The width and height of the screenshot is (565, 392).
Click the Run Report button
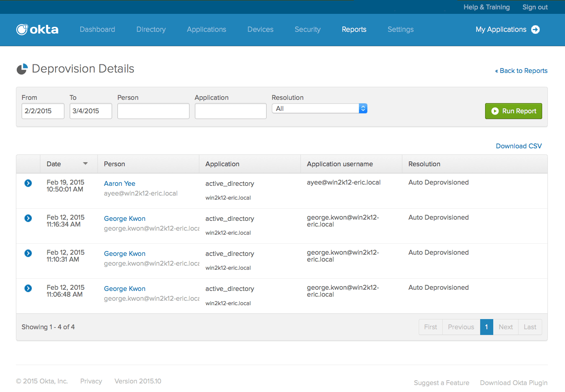click(513, 111)
